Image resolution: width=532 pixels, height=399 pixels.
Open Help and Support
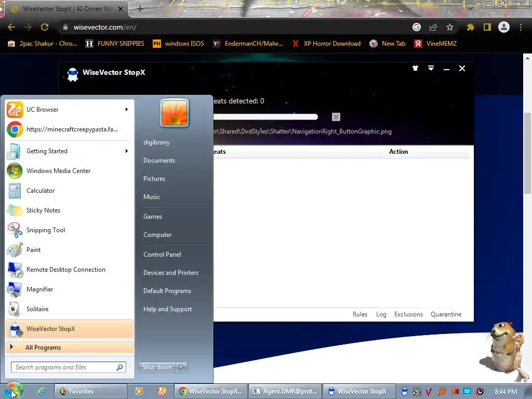click(x=167, y=309)
